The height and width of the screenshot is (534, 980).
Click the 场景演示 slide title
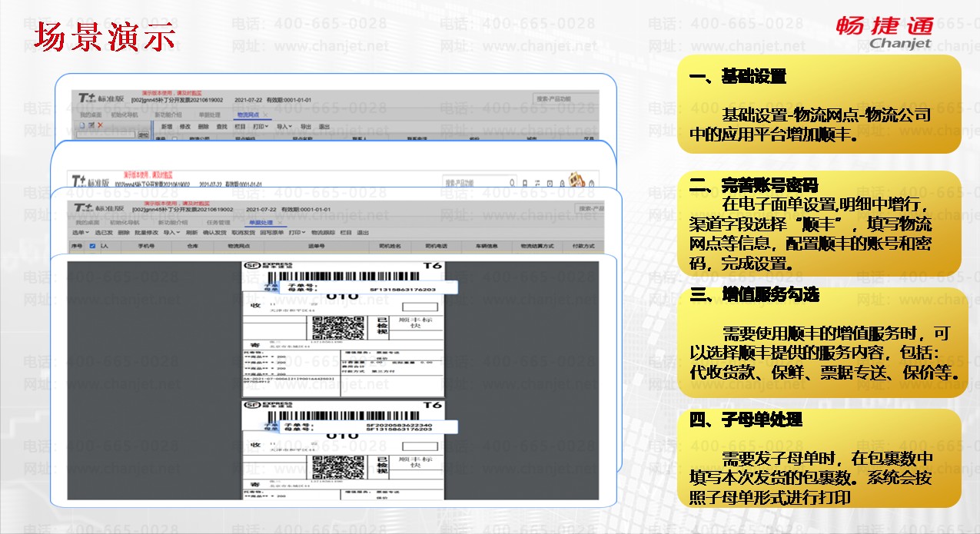[x=105, y=37]
